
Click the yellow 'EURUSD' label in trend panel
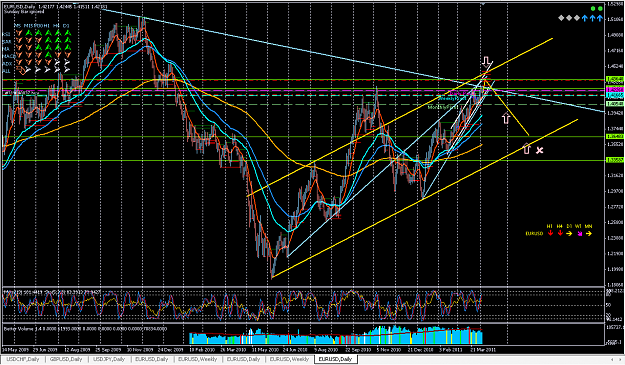click(x=534, y=234)
